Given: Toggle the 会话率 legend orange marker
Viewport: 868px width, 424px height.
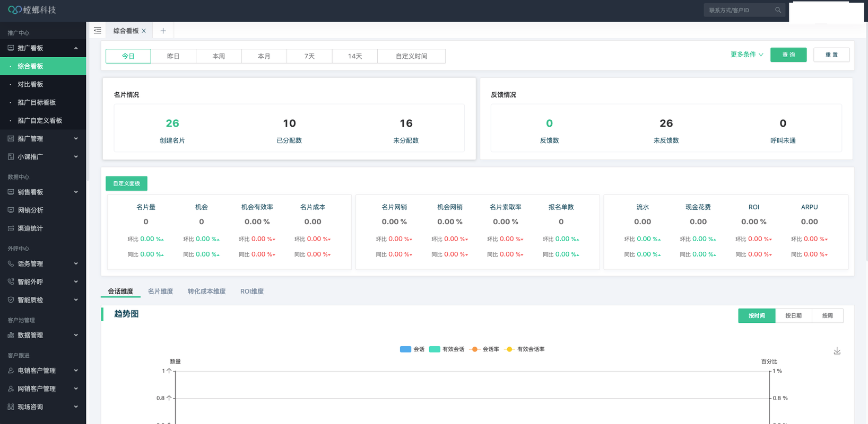Looking at the screenshot, I should (475, 349).
